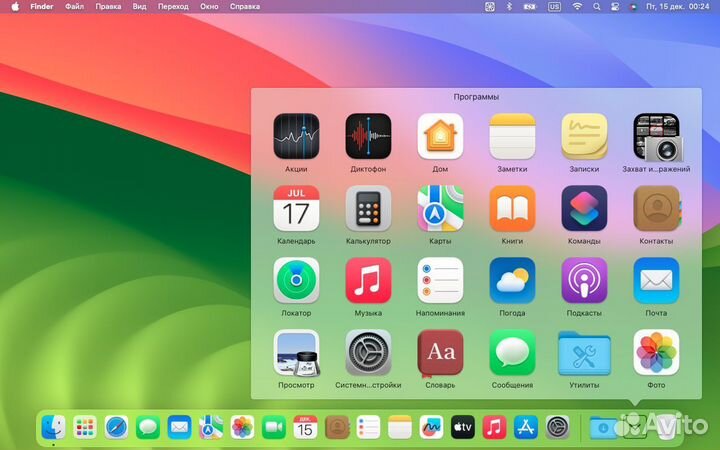Open Системные настройки in Программы stack
This screenshot has width=720, height=450.
(x=368, y=353)
